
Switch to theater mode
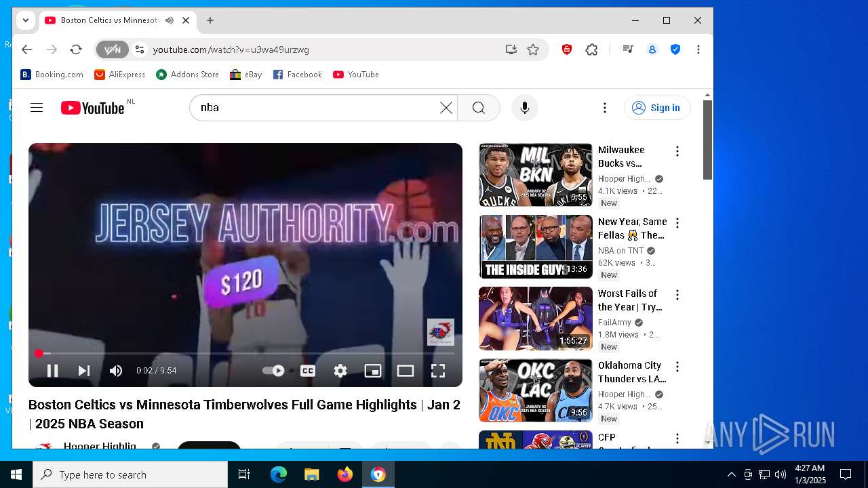tap(406, 371)
